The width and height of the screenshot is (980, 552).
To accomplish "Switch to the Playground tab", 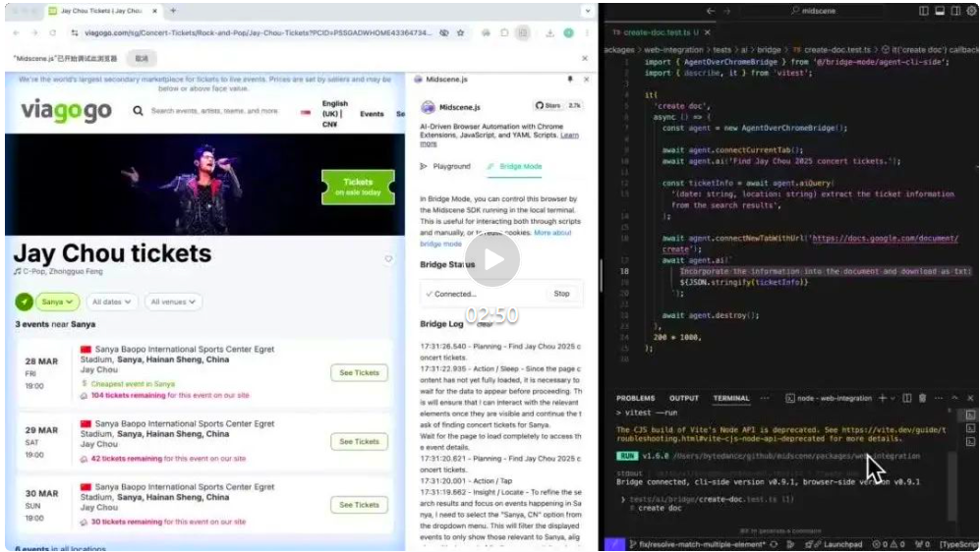I will [x=445, y=167].
